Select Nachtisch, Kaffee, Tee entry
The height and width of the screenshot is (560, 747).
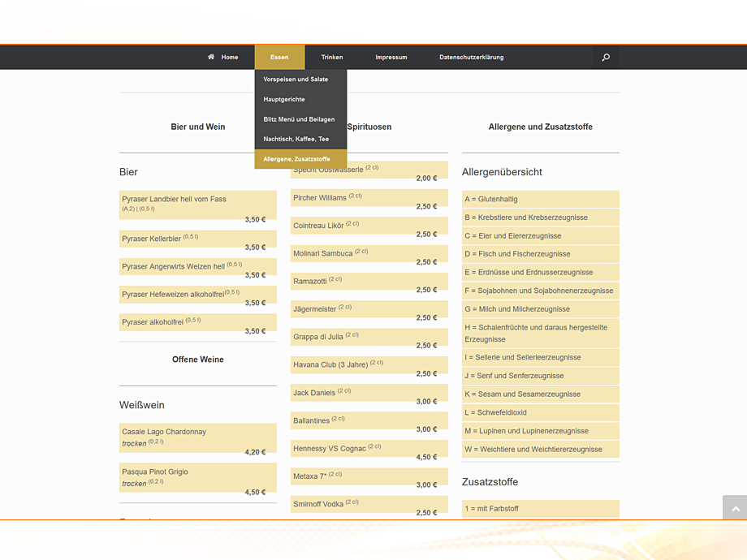point(300,139)
